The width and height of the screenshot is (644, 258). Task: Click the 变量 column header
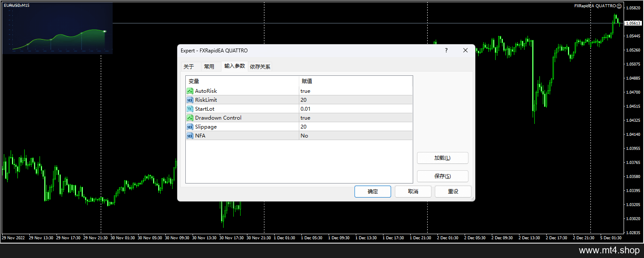243,81
